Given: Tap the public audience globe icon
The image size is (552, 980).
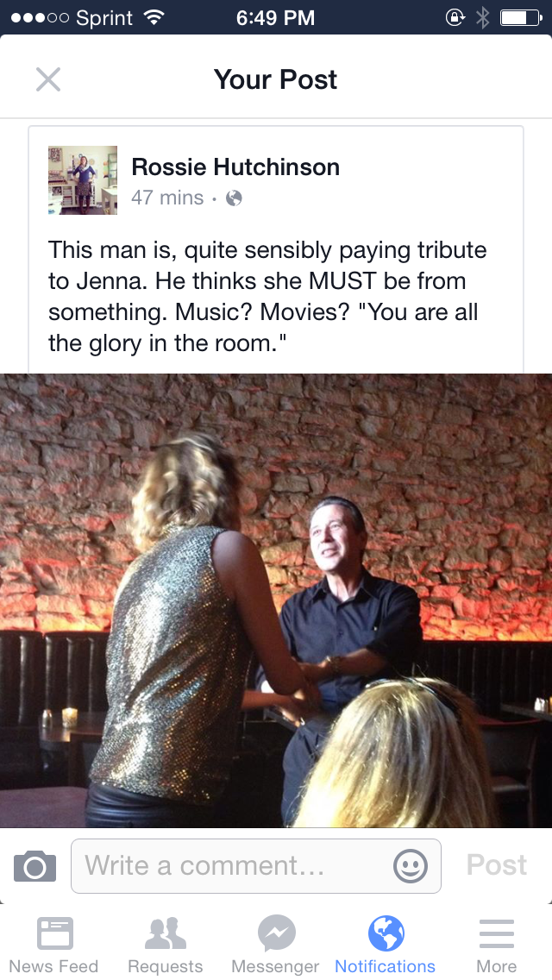Looking at the screenshot, I should click(x=234, y=198).
